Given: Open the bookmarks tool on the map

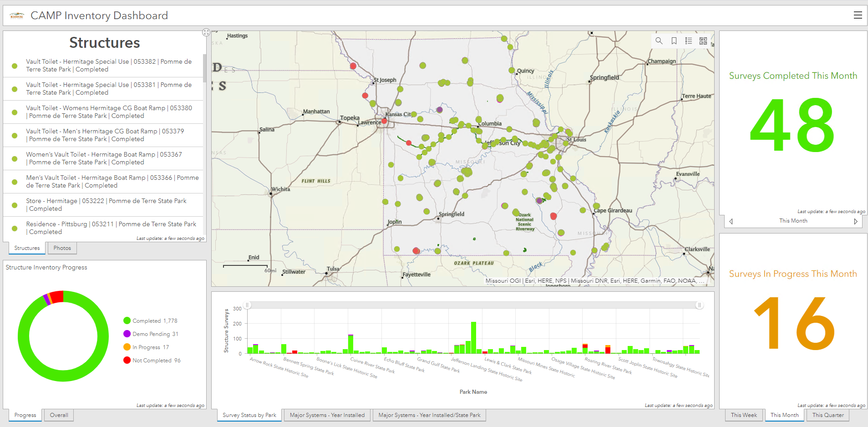Looking at the screenshot, I should pos(674,41).
